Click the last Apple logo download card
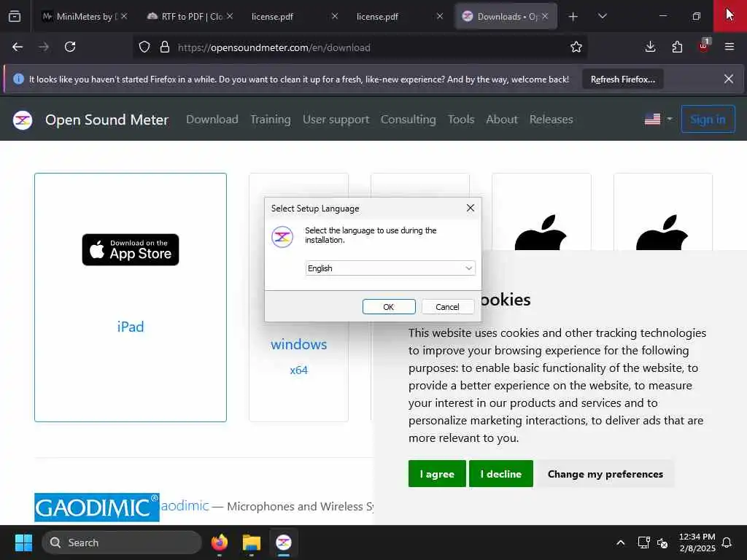This screenshot has height=560, width=747. pos(662,233)
